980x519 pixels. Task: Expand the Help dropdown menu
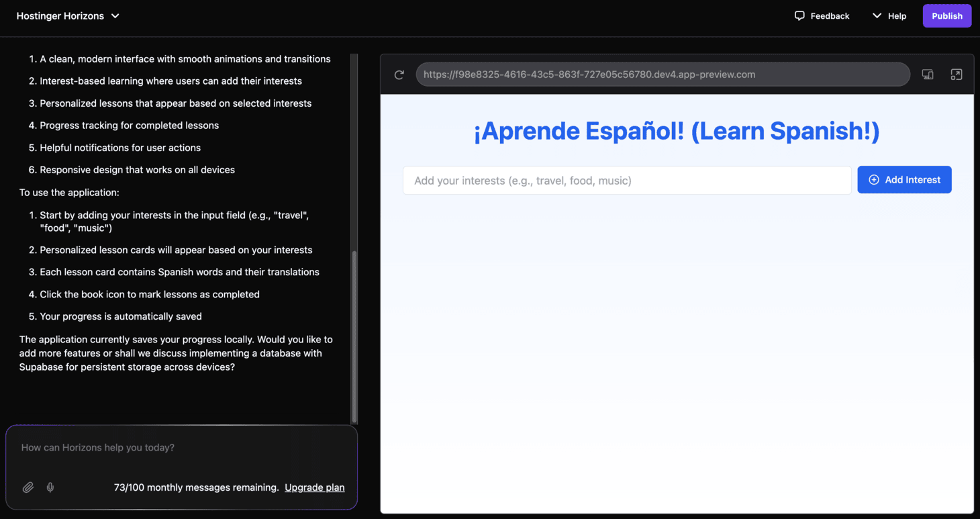coord(876,15)
